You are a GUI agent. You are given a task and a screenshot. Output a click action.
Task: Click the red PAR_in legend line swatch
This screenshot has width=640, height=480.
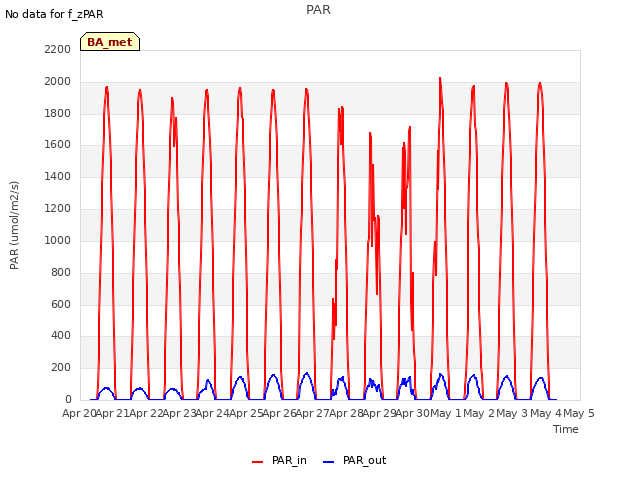pyautogui.click(x=258, y=462)
